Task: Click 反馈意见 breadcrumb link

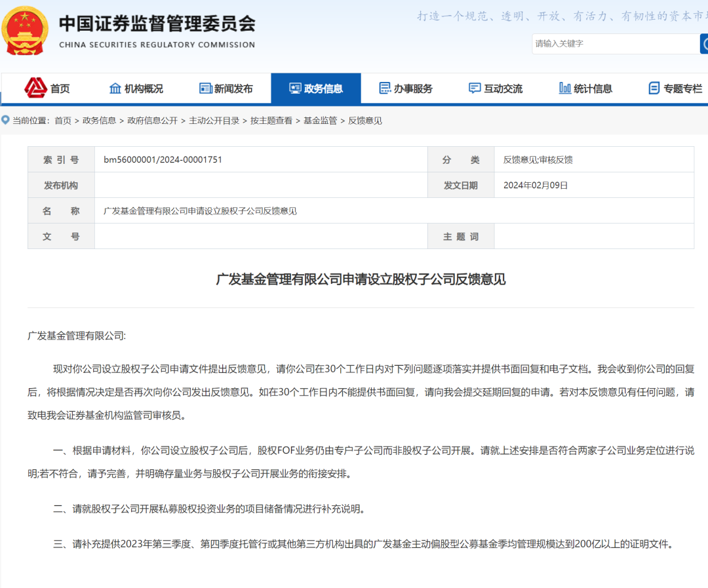Action: pos(365,121)
